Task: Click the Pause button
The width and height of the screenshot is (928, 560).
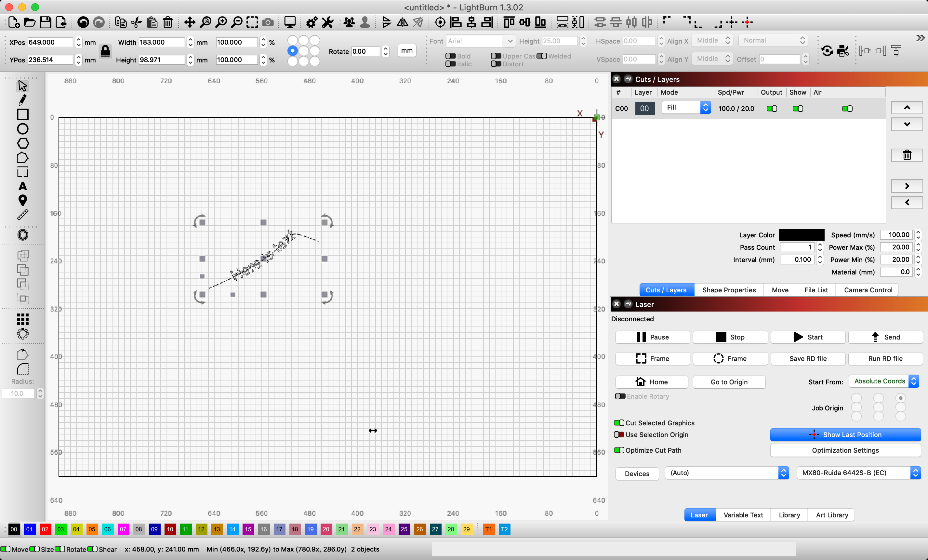Action: 653,337
